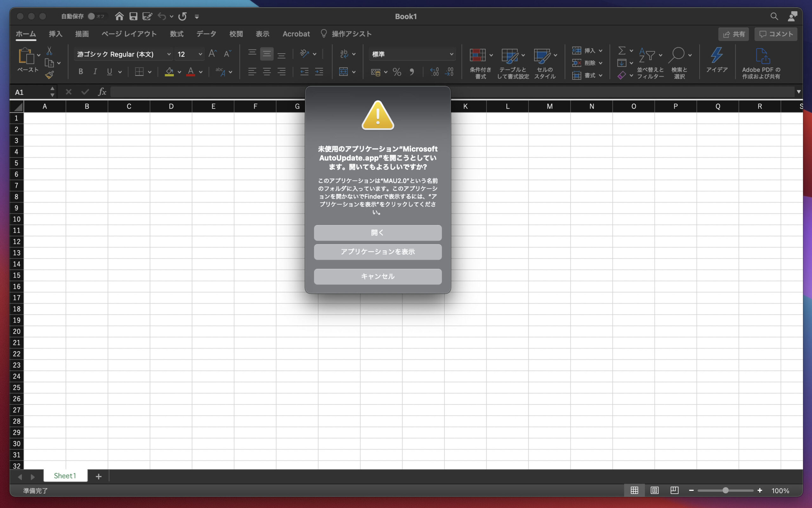Image resolution: width=812 pixels, height=508 pixels.
Task: Click the キャンセル button in dialog
Action: (378, 276)
